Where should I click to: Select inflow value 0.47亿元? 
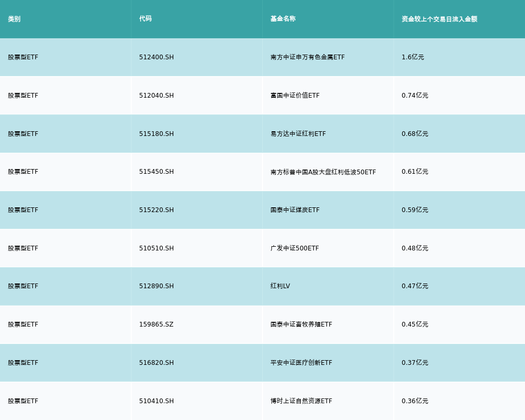[415, 286]
